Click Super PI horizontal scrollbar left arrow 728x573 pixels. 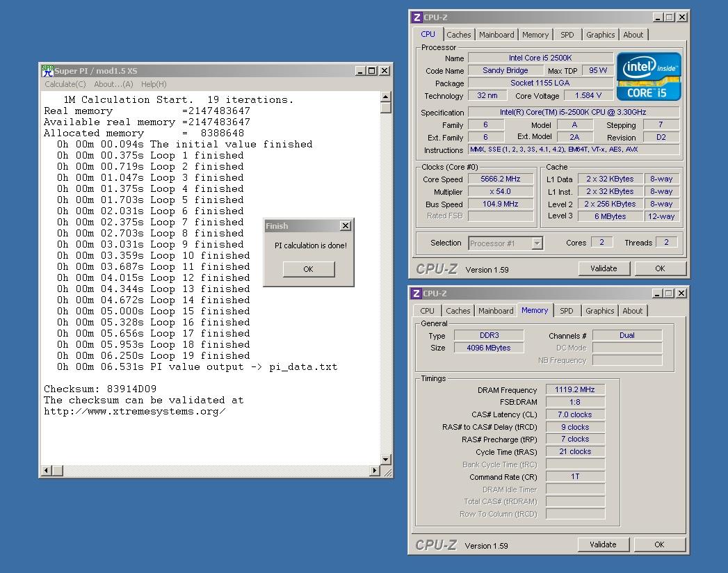(46, 470)
